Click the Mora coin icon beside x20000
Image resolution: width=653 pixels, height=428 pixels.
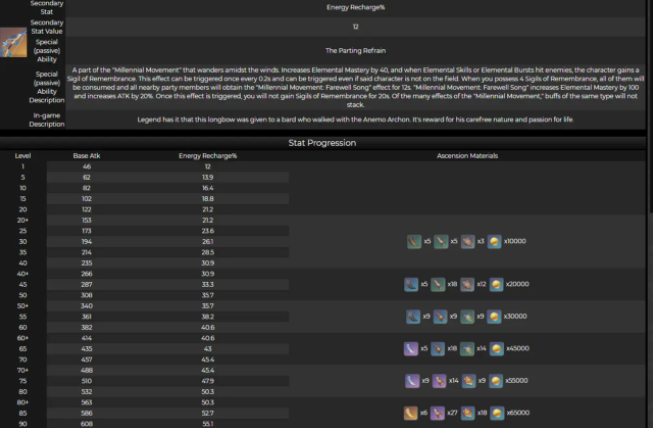point(496,284)
